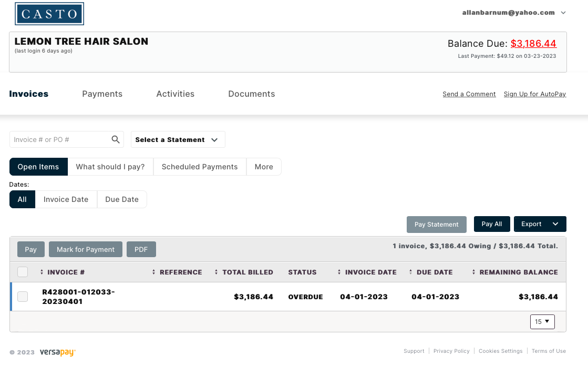Sort by Due Date column arrows
The image size is (588, 366).
[411, 272]
